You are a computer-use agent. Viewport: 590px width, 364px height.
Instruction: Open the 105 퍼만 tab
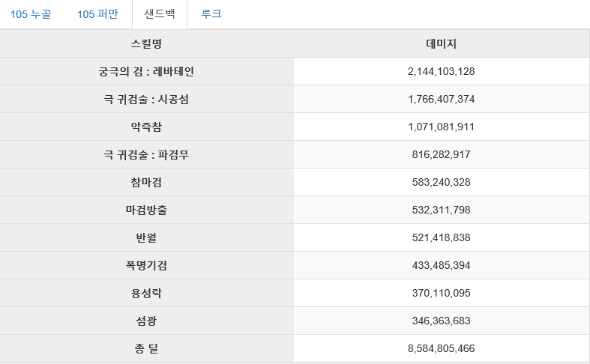[x=97, y=14]
